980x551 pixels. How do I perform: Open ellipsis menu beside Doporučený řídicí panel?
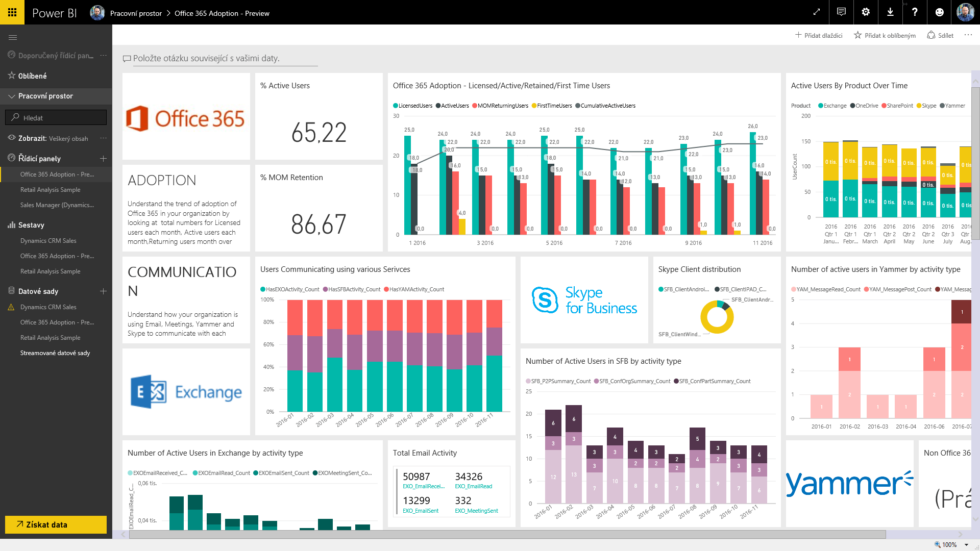pos(103,55)
